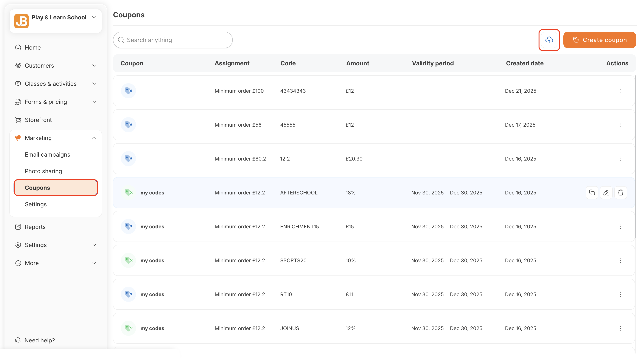Delete the AFTERSCHOOL coupon with trash icon
The image size is (644, 358).
620,193
